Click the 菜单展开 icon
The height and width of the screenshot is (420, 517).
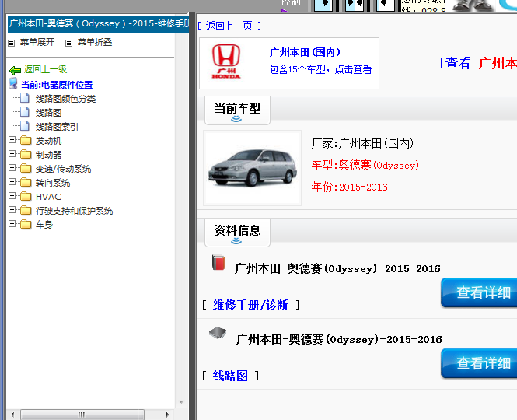[x=12, y=43]
